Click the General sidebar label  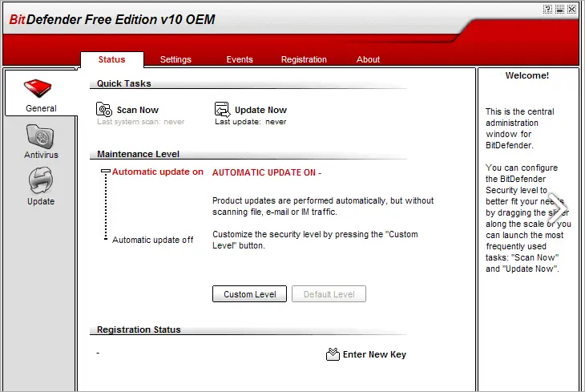[41, 109]
